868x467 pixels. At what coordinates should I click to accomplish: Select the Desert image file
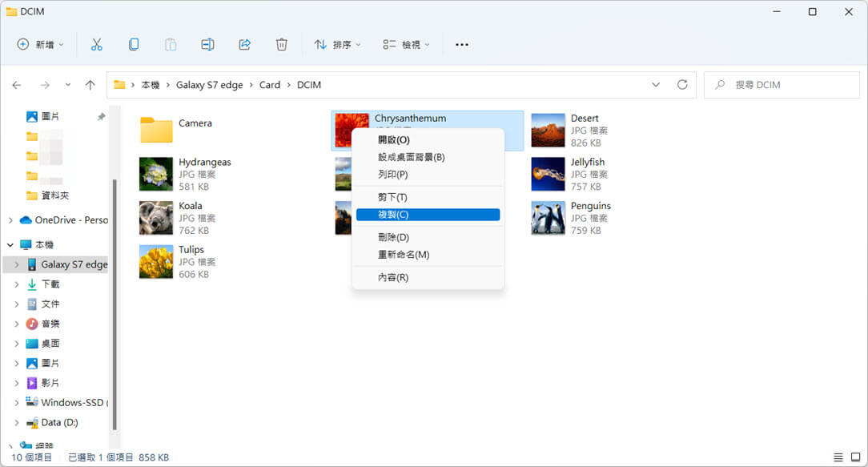point(569,131)
